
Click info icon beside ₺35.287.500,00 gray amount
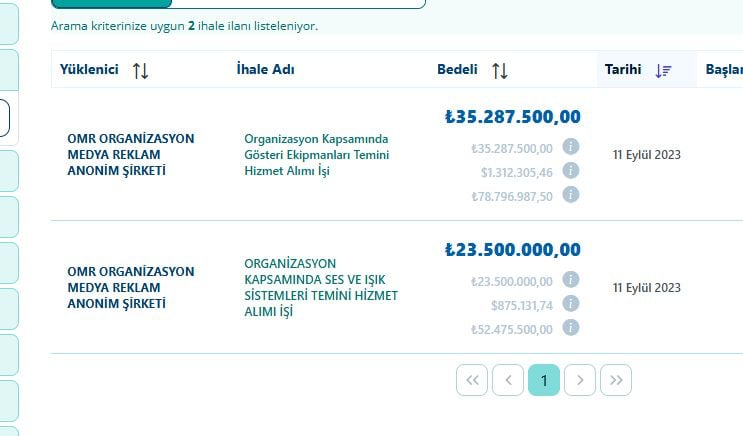pos(571,148)
